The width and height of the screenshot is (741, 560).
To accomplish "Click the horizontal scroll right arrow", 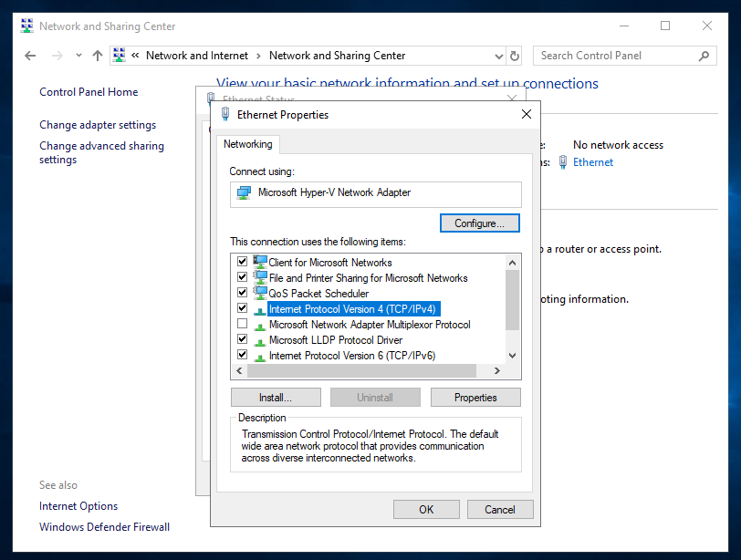I will [496, 371].
